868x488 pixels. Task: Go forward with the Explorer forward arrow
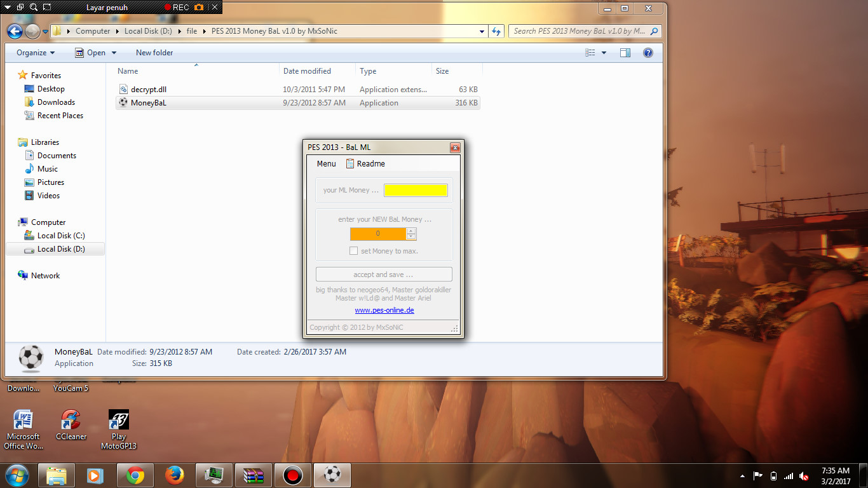point(32,30)
